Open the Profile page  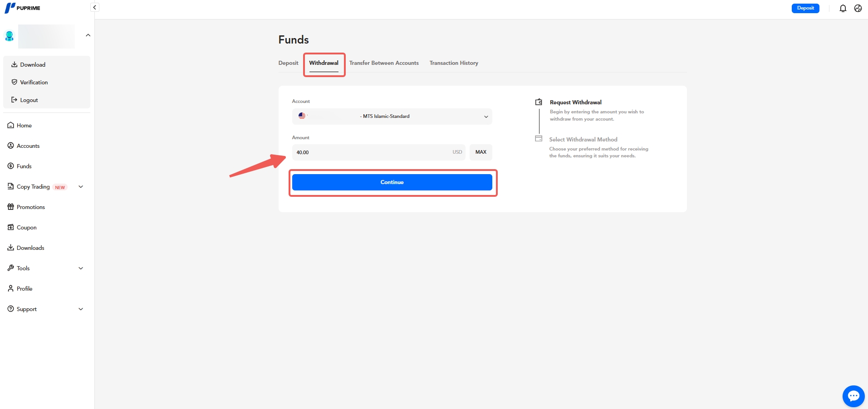click(25, 289)
